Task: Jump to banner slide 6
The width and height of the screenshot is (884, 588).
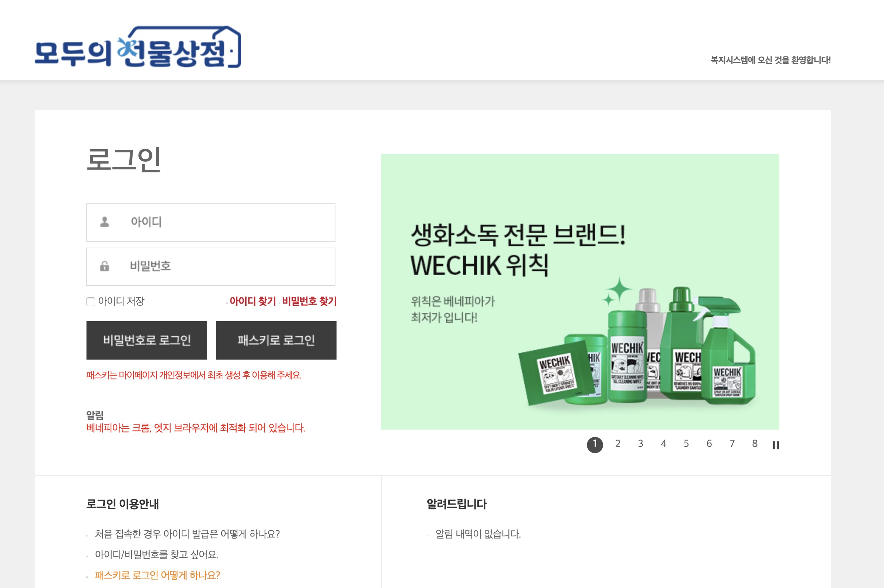Action: tap(709, 444)
